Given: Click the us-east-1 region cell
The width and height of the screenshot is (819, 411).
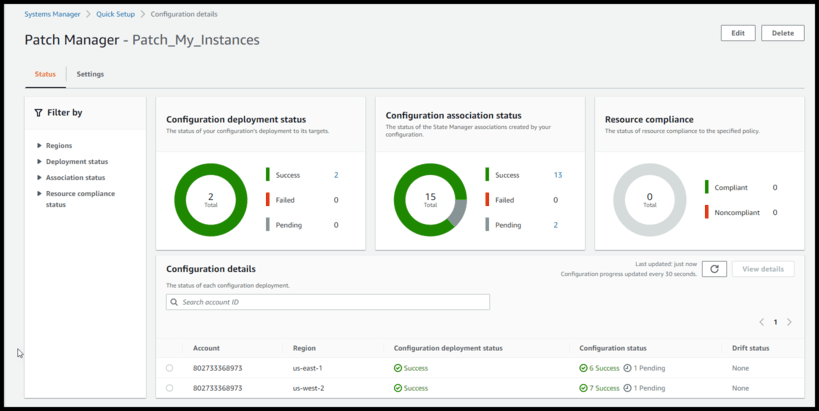Looking at the screenshot, I should [308, 368].
